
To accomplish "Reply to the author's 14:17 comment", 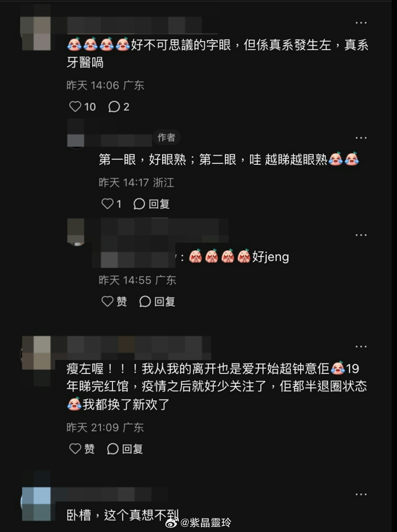I will tap(151, 204).
